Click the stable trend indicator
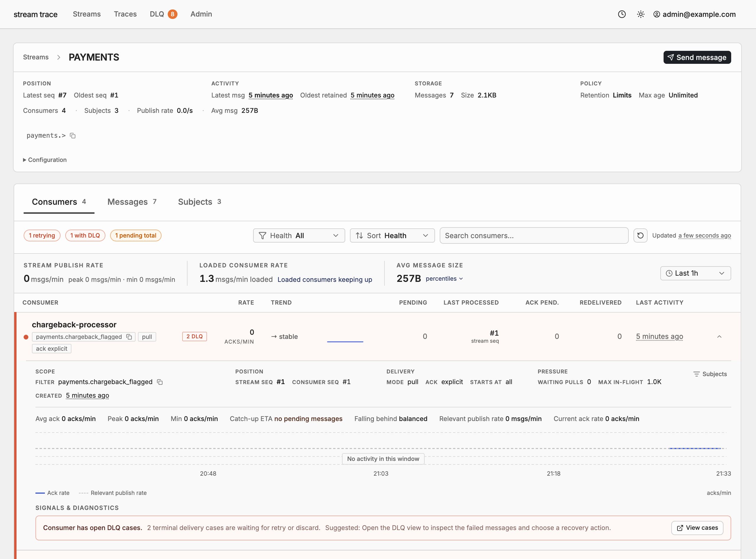Viewport: 756px width, 559px height. 284,337
